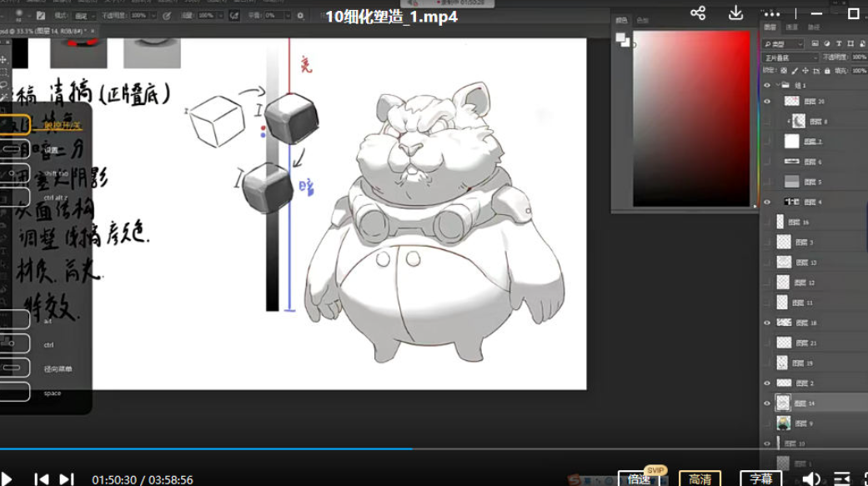Switch to the 路径 paths tab
Viewport: 868px width, 486px height.
(x=814, y=28)
